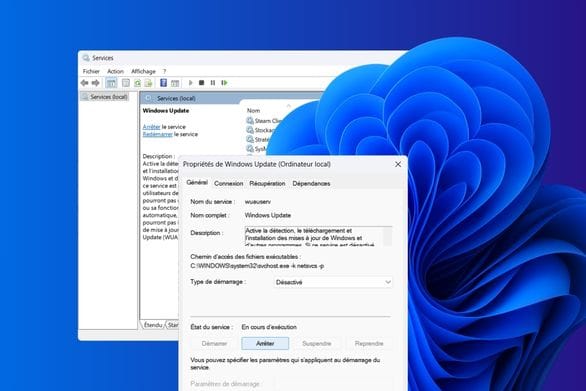Image resolution: width=586 pixels, height=391 pixels.
Task: Switch to the Dépendances tab
Action: [x=311, y=184]
